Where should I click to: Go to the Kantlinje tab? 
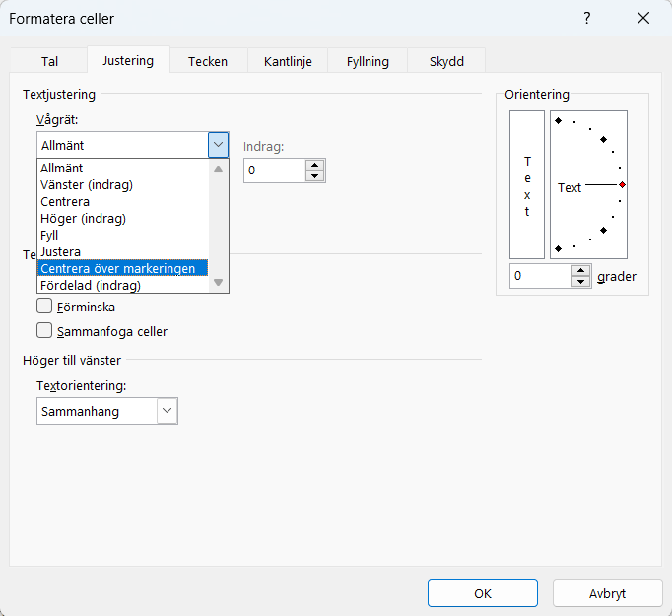pyautogui.click(x=288, y=61)
